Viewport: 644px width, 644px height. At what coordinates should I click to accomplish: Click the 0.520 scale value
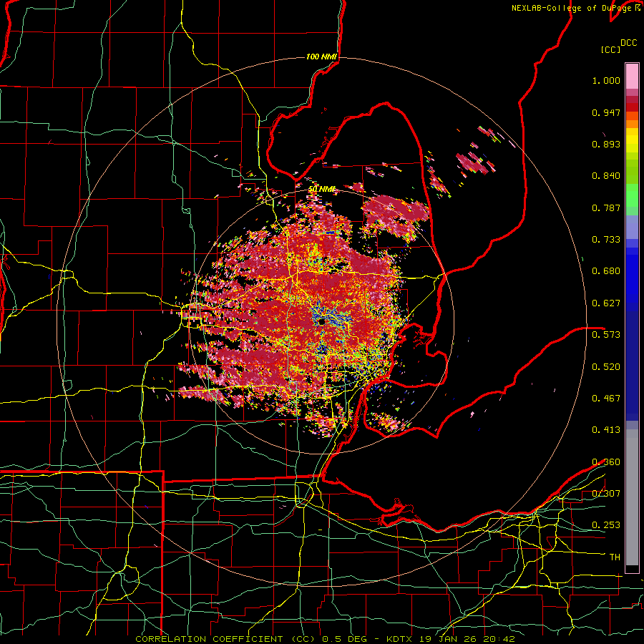(x=606, y=367)
